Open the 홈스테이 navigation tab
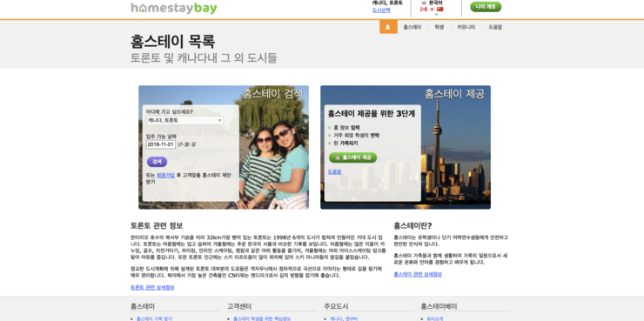This screenshot has width=644, height=321. 412,27
